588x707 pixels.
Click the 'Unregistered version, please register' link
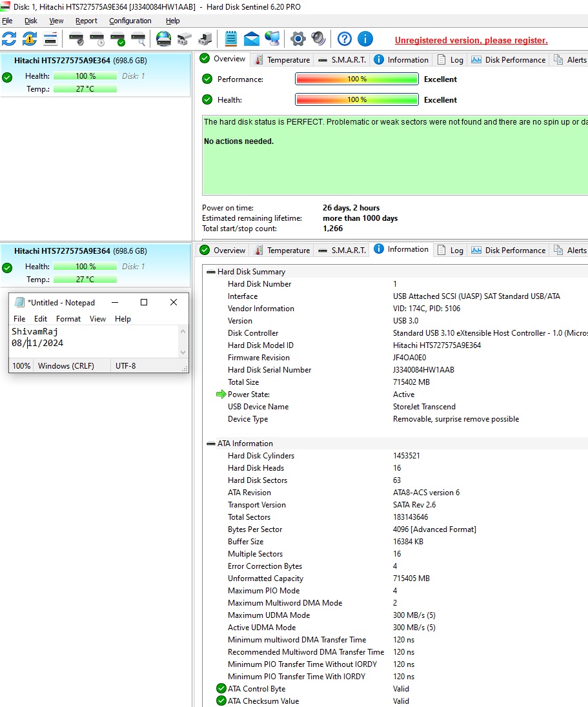(471, 40)
